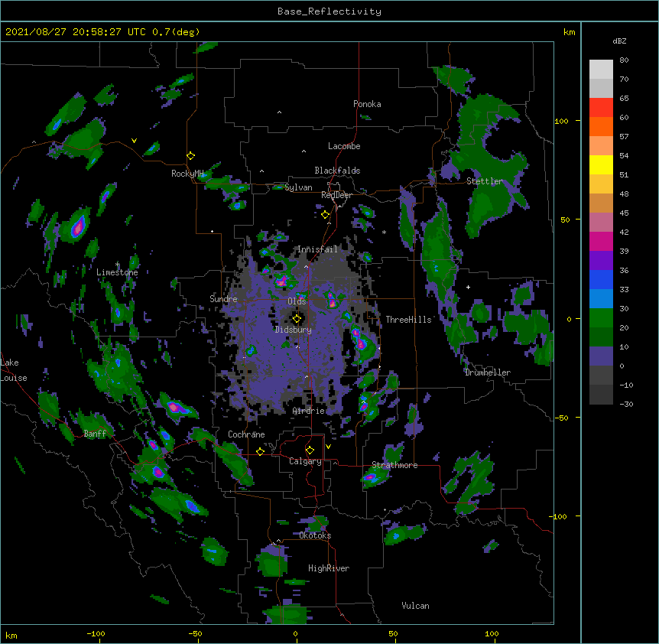Click the Stettler label

click(485, 181)
